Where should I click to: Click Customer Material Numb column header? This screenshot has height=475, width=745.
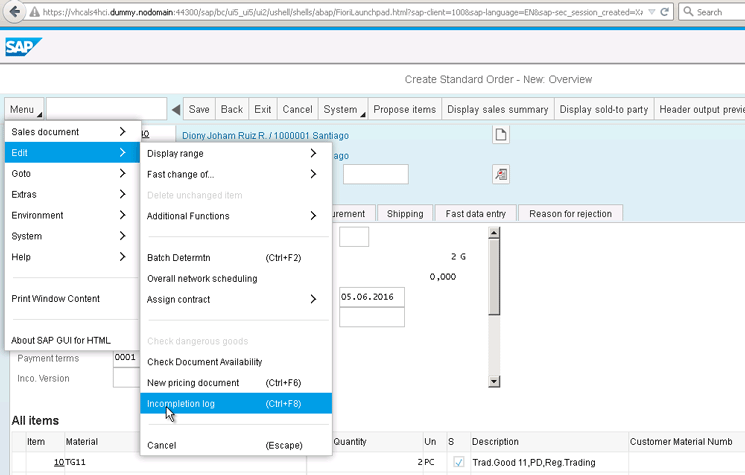(x=687, y=442)
